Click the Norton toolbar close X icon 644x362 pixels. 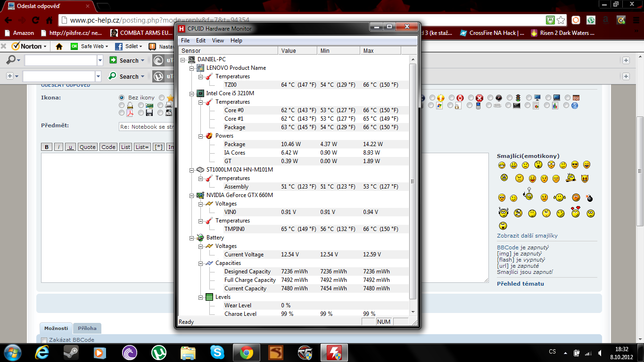pyautogui.click(x=3, y=46)
